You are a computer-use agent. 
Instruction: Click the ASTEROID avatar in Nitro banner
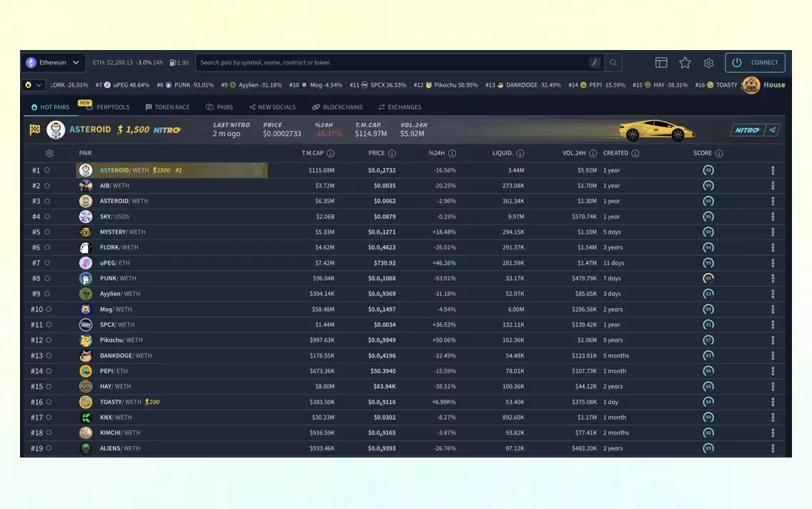[56, 129]
